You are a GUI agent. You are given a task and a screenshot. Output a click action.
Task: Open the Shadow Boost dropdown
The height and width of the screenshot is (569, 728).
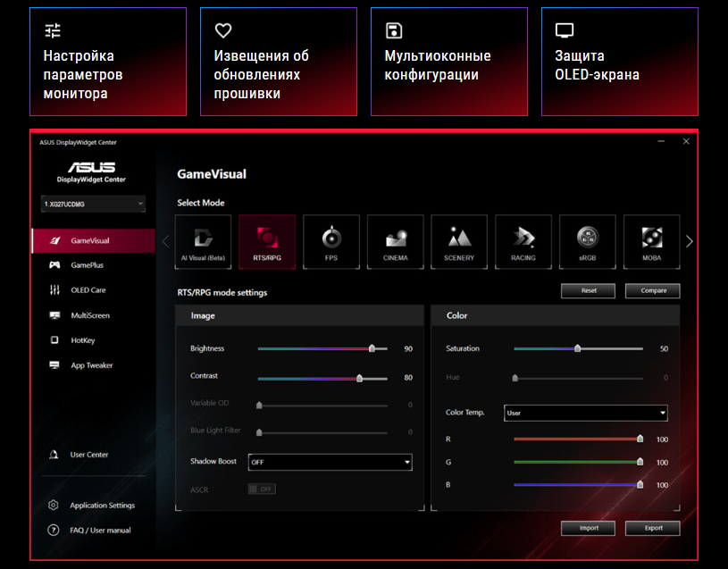[x=330, y=462]
